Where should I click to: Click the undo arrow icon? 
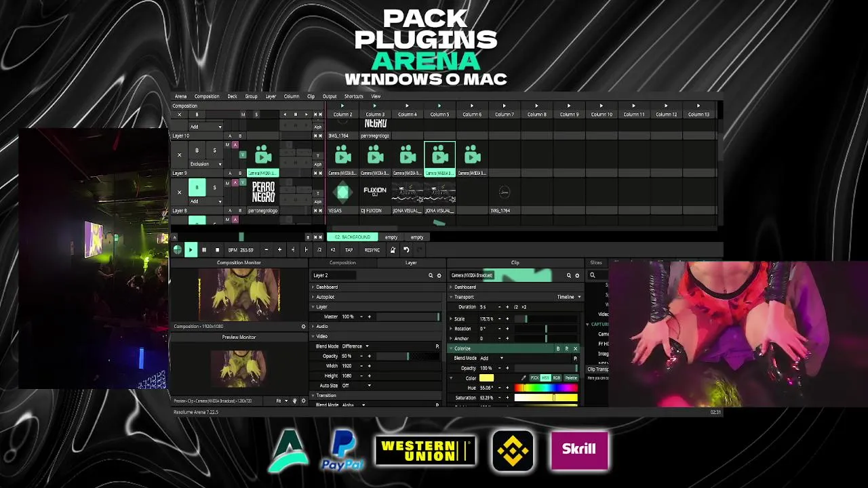(406, 250)
